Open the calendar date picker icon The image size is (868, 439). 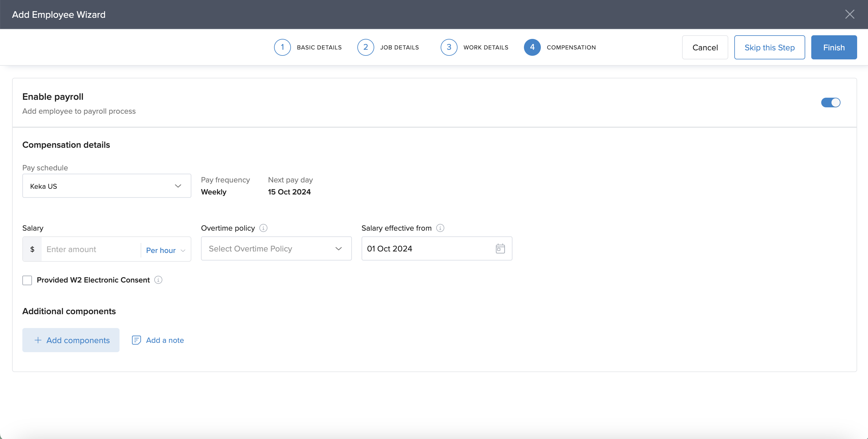click(500, 248)
